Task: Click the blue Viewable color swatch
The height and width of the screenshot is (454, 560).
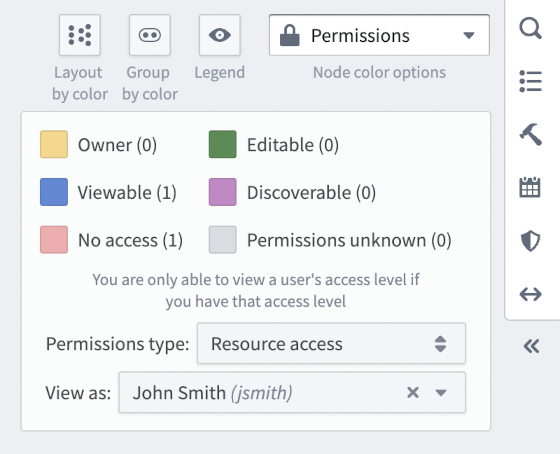Action: [x=54, y=192]
